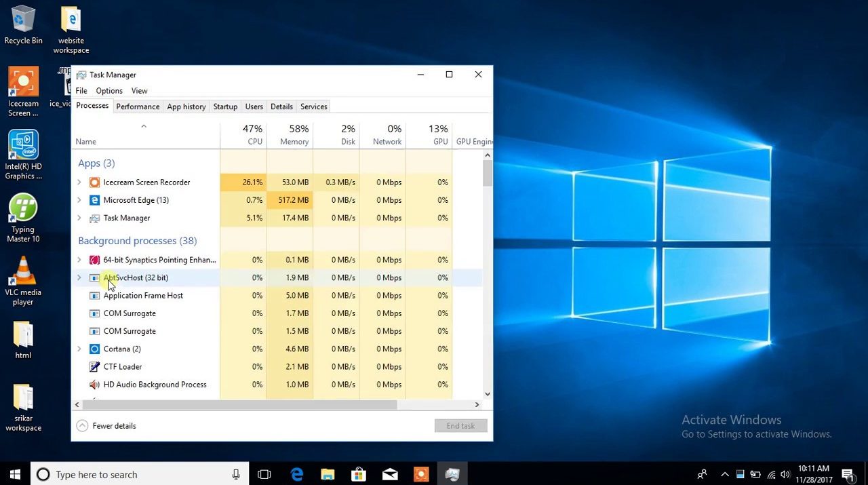The width and height of the screenshot is (868, 485).
Task: Expand the Microsoft Edge (13) process group
Action: tap(79, 200)
